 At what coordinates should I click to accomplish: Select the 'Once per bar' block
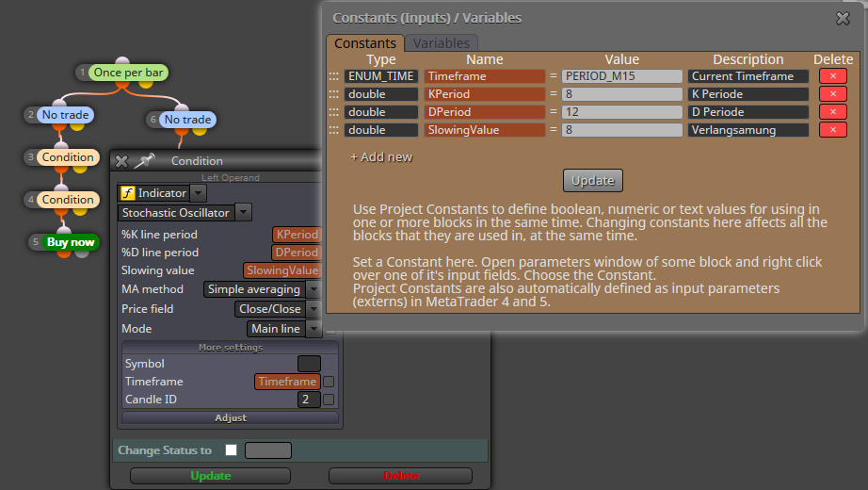pyautogui.click(x=128, y=73)
